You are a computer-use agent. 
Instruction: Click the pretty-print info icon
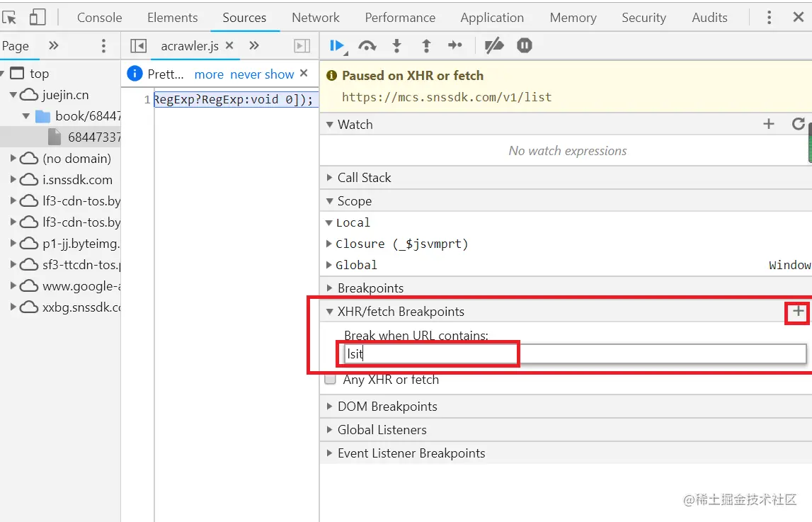[135, 74]
